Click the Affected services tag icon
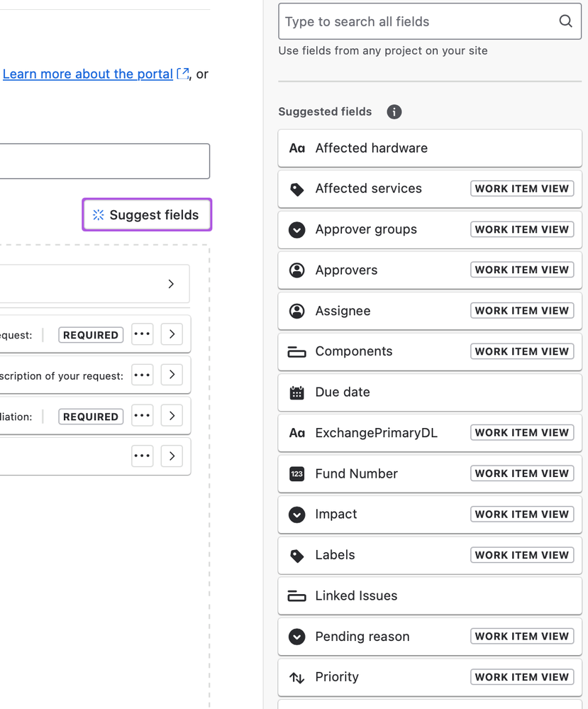The height and width of the screenshot is (709, 588). pyautogui.click(x=296, y=189)
